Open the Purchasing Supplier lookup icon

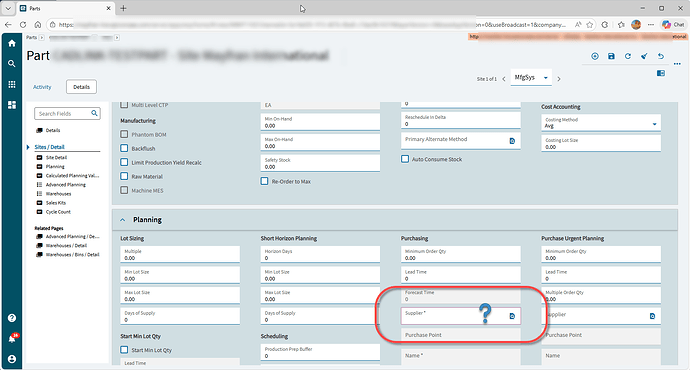coord(512,316)
